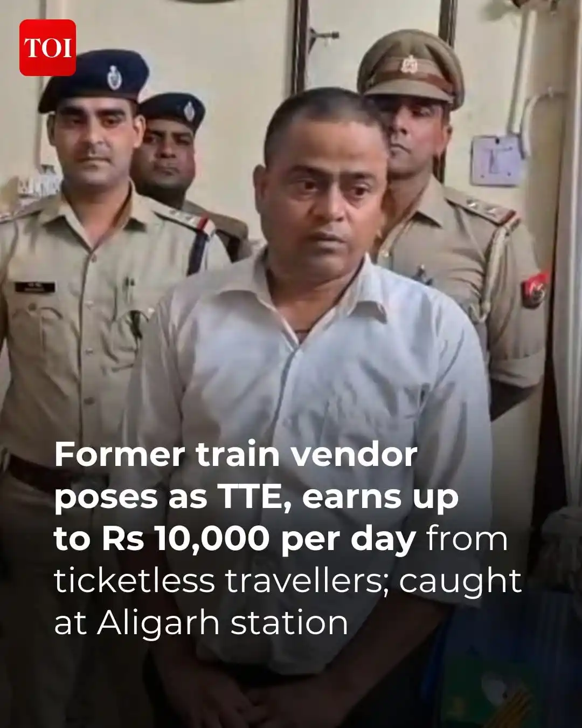This screenshot has width=582, height=728.
Task: Tap the bold headline 'Former train vendor'
Action: pos(236,455)
